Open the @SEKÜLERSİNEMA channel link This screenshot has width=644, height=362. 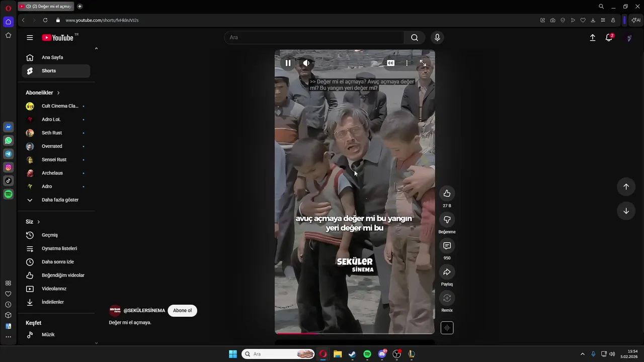pyautogui.click(x=144, y=311)
